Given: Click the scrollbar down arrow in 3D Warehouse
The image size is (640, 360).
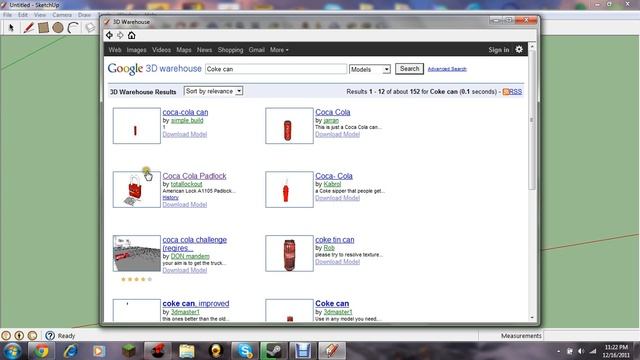Looking at the screenshot, I should point(532,318).
